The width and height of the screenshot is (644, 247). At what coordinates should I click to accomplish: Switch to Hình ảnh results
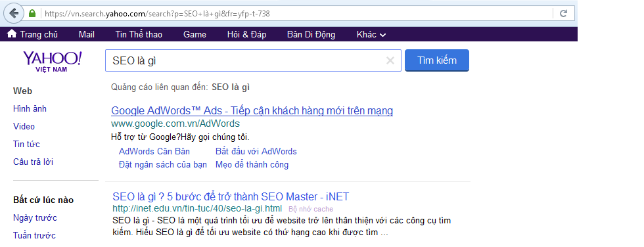pyautogui.click(x=30, y=109)
